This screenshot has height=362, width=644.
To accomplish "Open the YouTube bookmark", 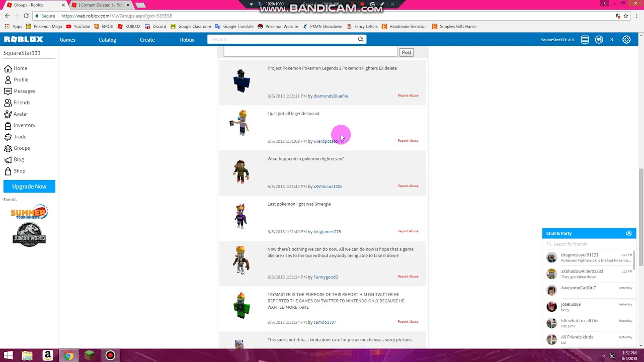I will tap(78, 27).
